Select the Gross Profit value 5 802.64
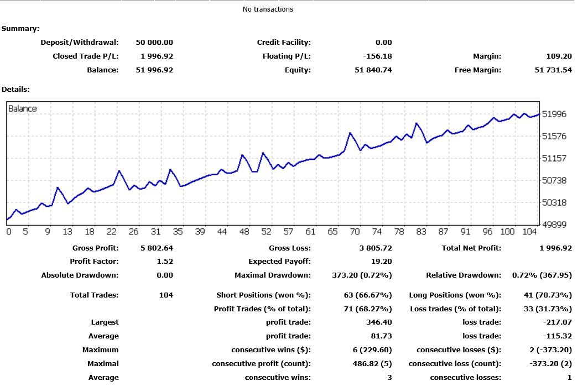The width and height of the screenshot is (588, 386). click(x=157, y=248)
